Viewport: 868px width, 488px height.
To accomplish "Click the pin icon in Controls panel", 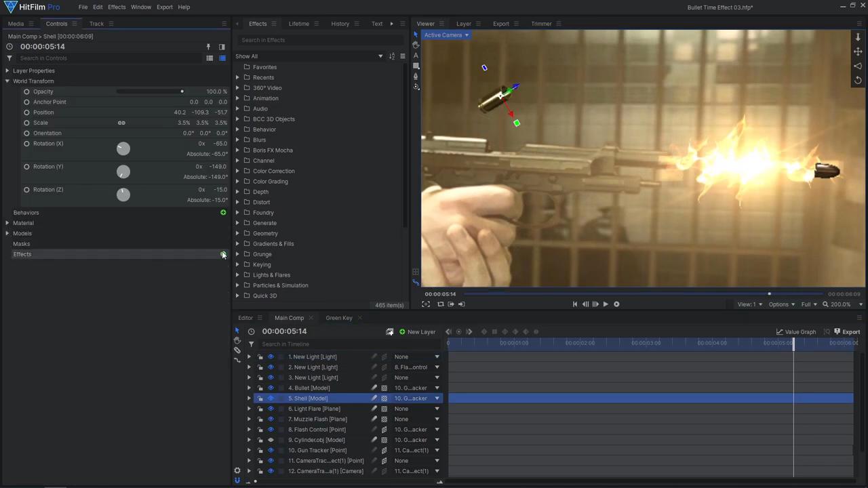I will [x=208, y=47].
